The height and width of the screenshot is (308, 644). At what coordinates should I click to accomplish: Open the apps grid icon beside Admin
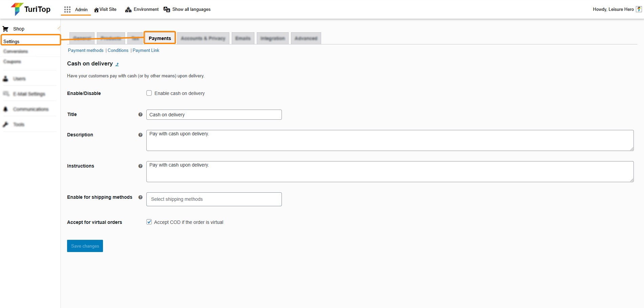[x=67, y=9]
